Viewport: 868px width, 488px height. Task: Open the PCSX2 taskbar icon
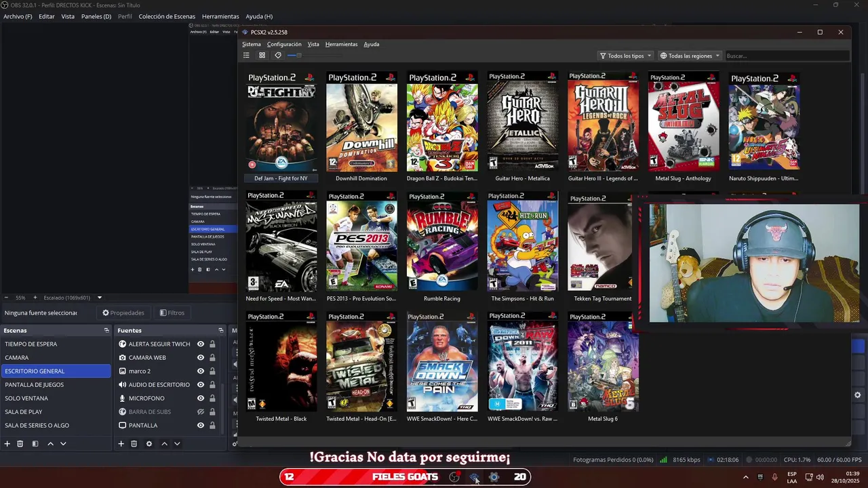pos(474,477)
